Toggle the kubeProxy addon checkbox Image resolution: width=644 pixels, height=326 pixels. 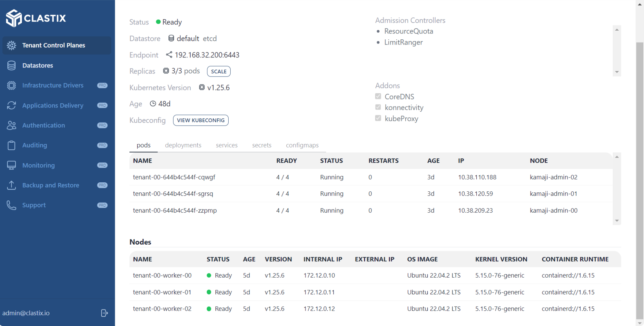[x=378, y=118]
